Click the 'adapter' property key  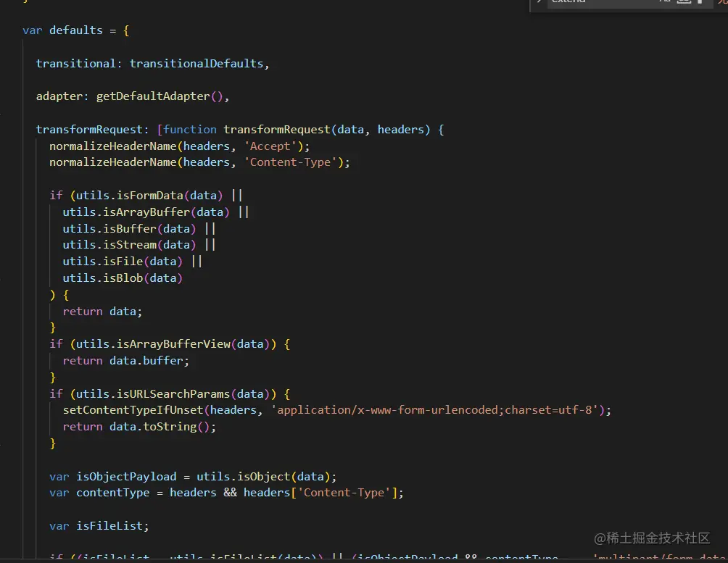[59, 96]
